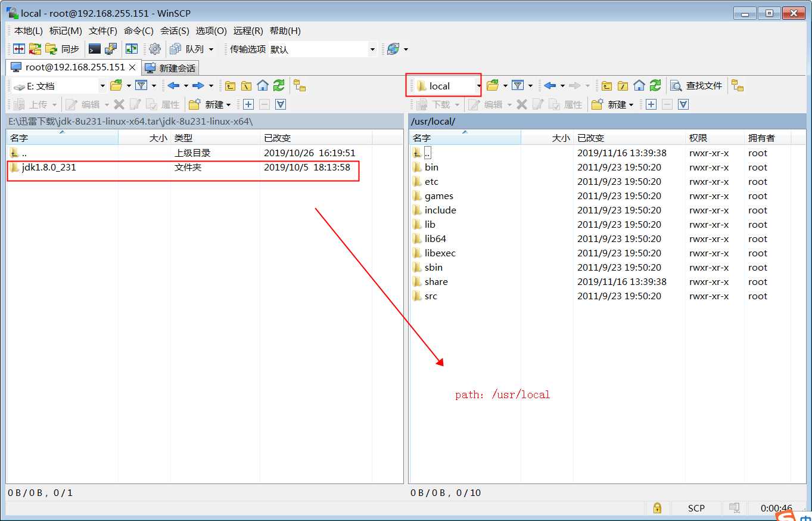This screenshot has height=521, width=812.
Task: Go to remote home directory icon
Action: [x=639, y=86]
